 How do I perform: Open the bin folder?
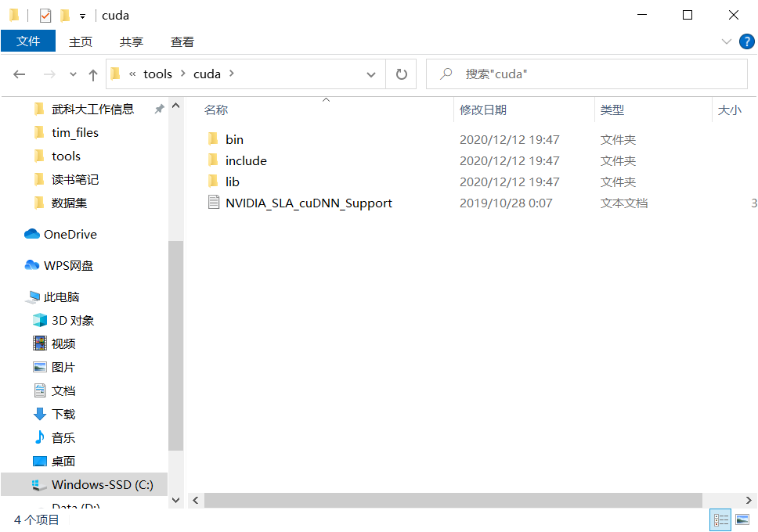(x=233, y=138)
